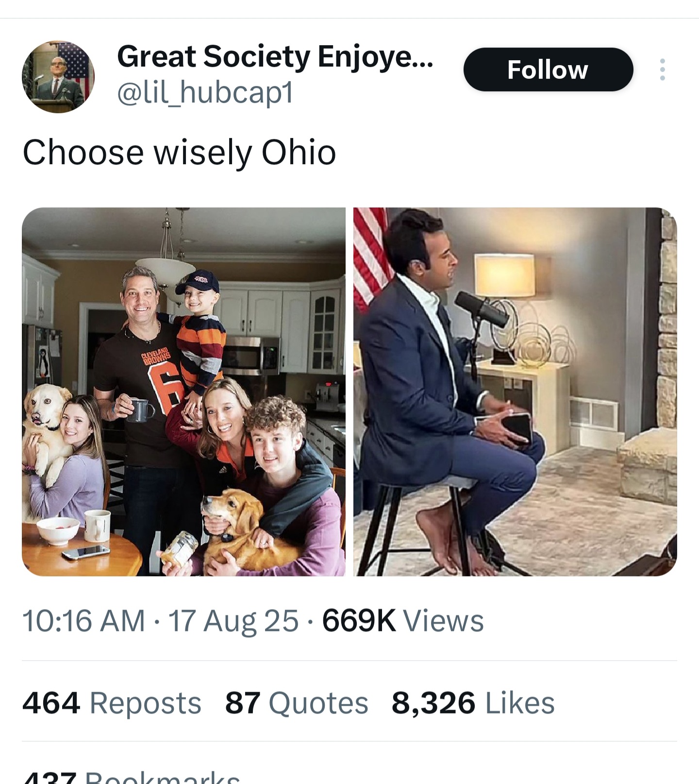Open the family kitchen photo
This screenshot has width=699, height=784.
(183, 392)
